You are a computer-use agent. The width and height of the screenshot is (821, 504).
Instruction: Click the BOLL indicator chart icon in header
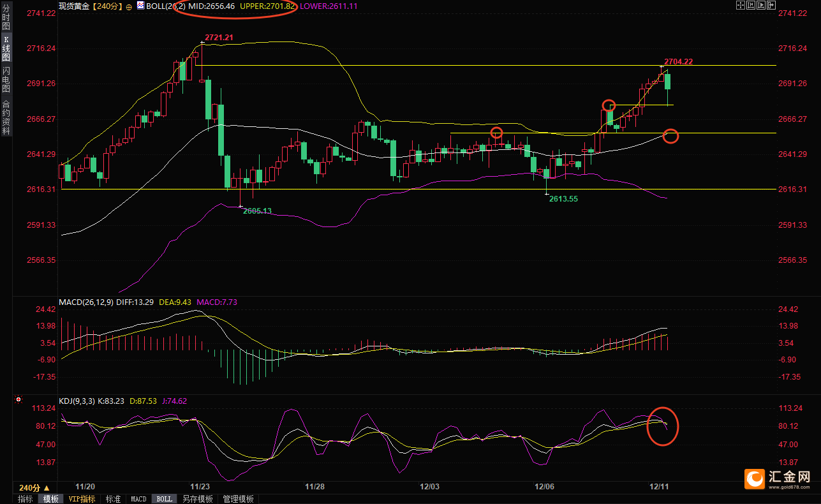click(x=140, y=5)
